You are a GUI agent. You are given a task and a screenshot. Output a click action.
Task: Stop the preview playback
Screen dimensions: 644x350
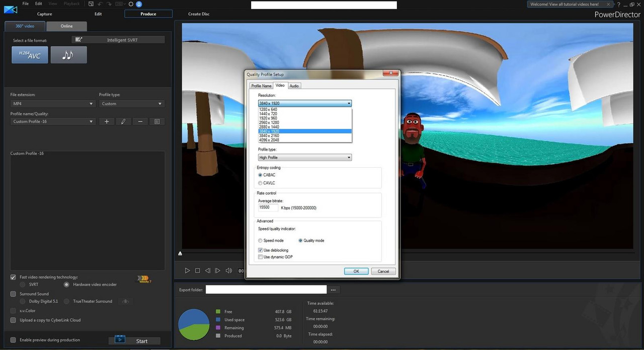pyautogui.click(x=197, y=270)
